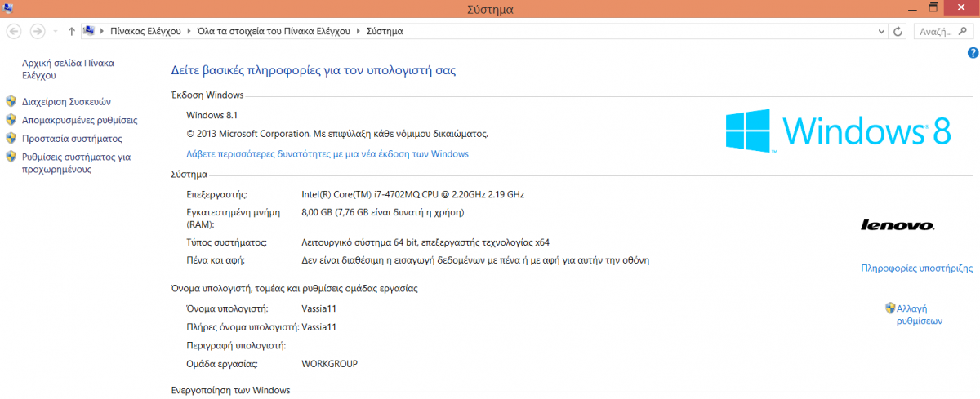
Task: Select WORKGROUP value text
Action: [330, 364]
